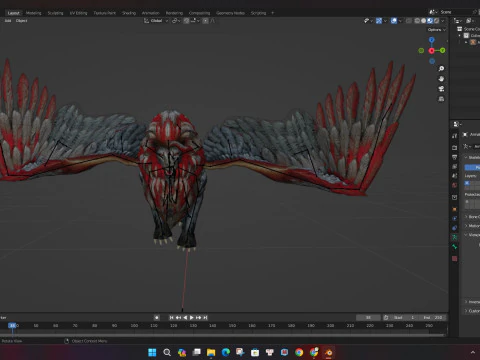
Task: Open the overlays options dropdown arrow
Action: click(400, 21)
